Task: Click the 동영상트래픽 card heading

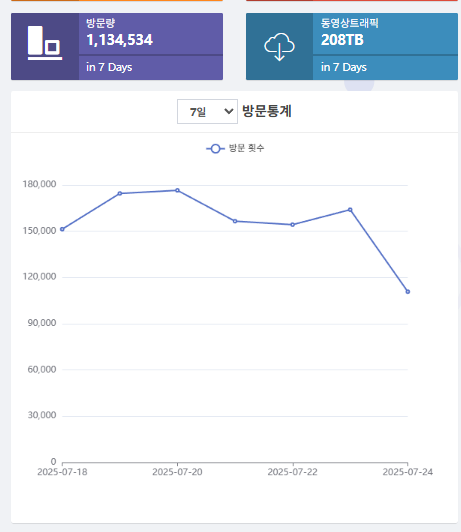Action: tap(349, 23)
